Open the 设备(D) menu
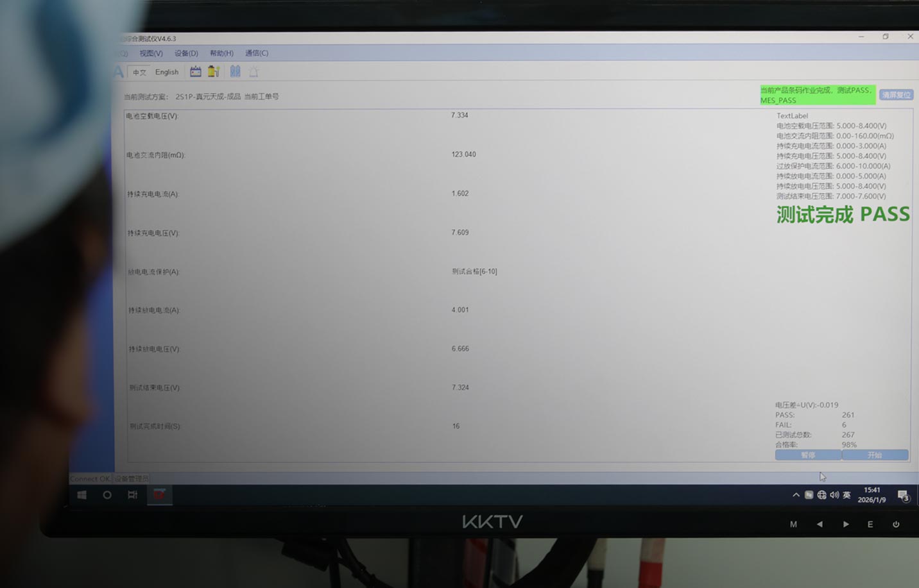 tap(186, 53)
